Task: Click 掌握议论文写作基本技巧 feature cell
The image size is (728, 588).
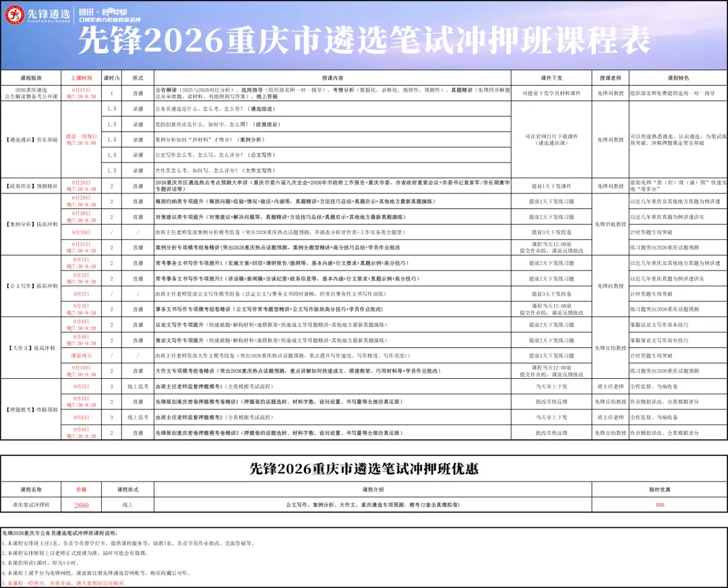Action: [678, 324]
